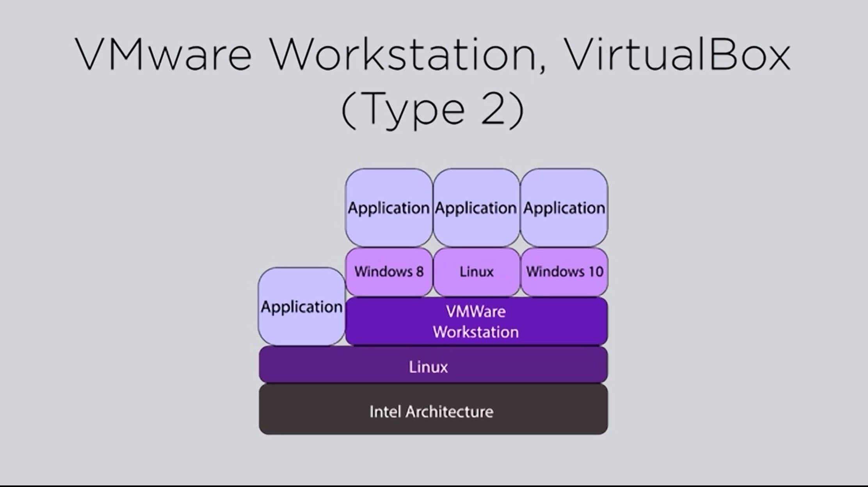This screenshot has width=868, height=487.
Task: Select the VMWare Workstation hypervisor block
Action: point(476,321)
